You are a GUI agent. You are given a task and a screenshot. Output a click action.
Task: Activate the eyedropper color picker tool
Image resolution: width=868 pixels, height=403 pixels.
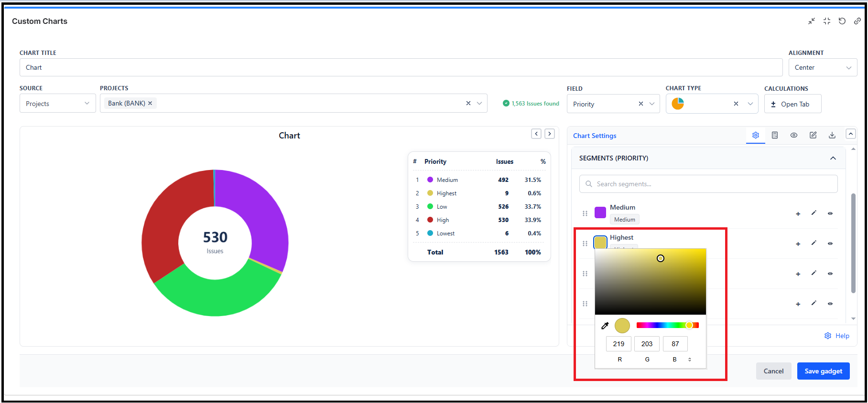(605, 326)
